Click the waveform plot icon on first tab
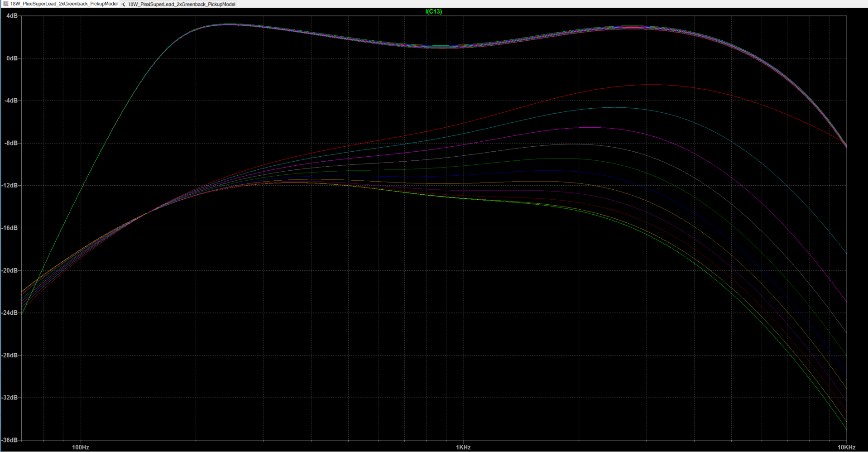Image resolution: width=868 pixels, height=452 pixels. click(5, 4)
